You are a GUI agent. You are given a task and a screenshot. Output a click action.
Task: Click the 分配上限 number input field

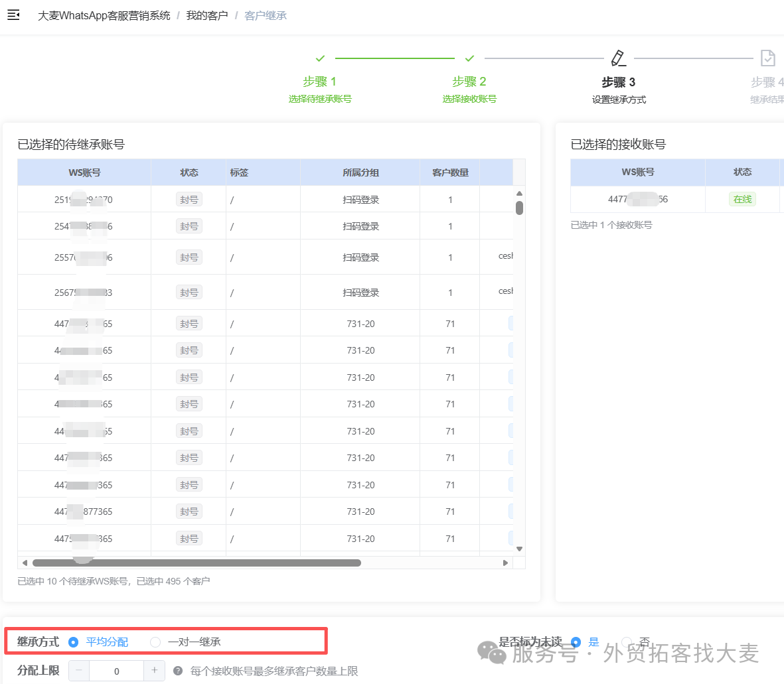[116, 671]
